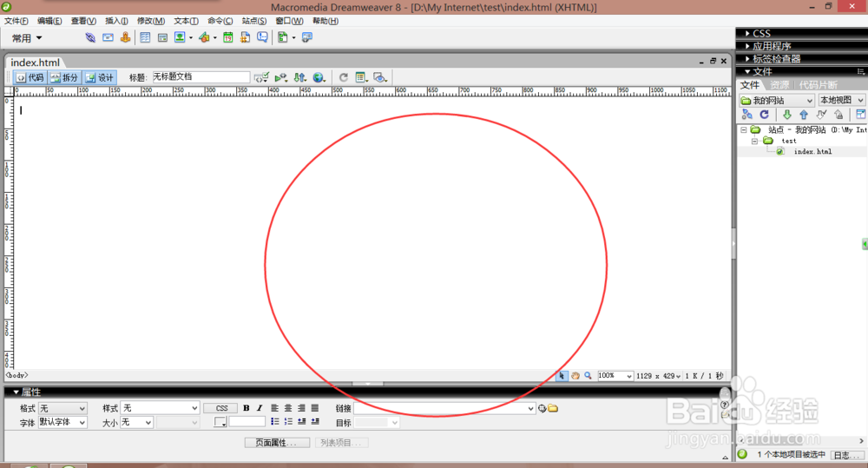868x468 pixels.
Task: Click the green Get Files arrow
Action: click(x=786, y=114)
